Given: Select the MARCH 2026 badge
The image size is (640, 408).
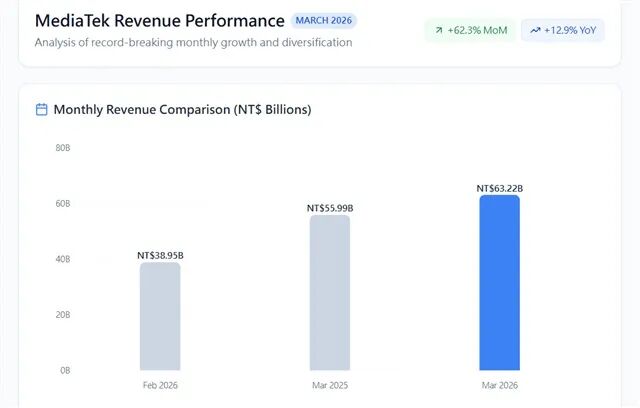Looking at the screenshot, I should [324, 21].
